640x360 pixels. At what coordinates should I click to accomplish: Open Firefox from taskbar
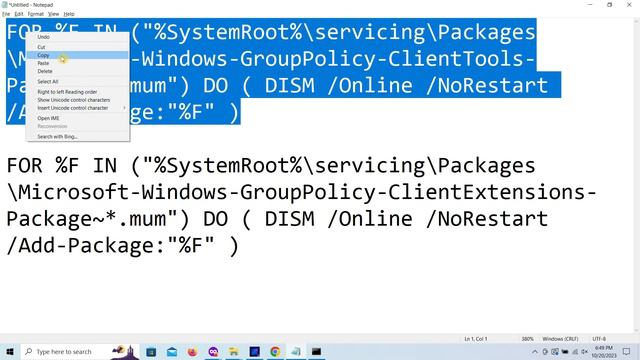point(192,351)
